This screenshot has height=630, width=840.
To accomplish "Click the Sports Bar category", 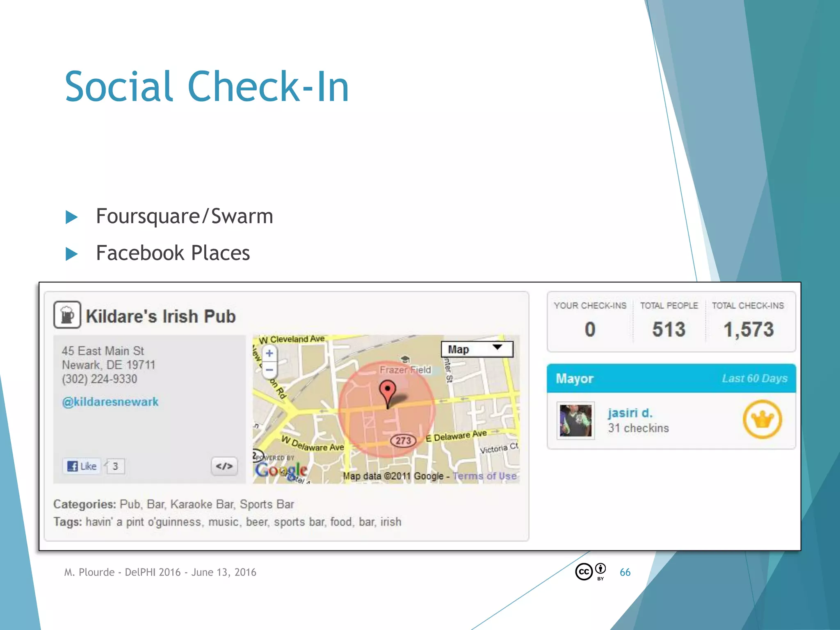I will pyautogui.click(x=267, y=504).
